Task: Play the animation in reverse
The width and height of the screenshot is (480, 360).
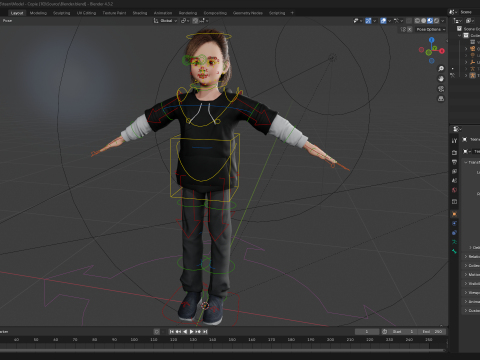Action: [185, 332]
